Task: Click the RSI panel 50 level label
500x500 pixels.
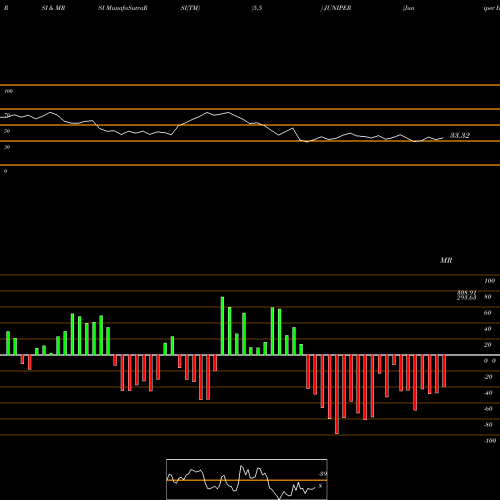Action: pyautogui.click(x=7, y=131)
